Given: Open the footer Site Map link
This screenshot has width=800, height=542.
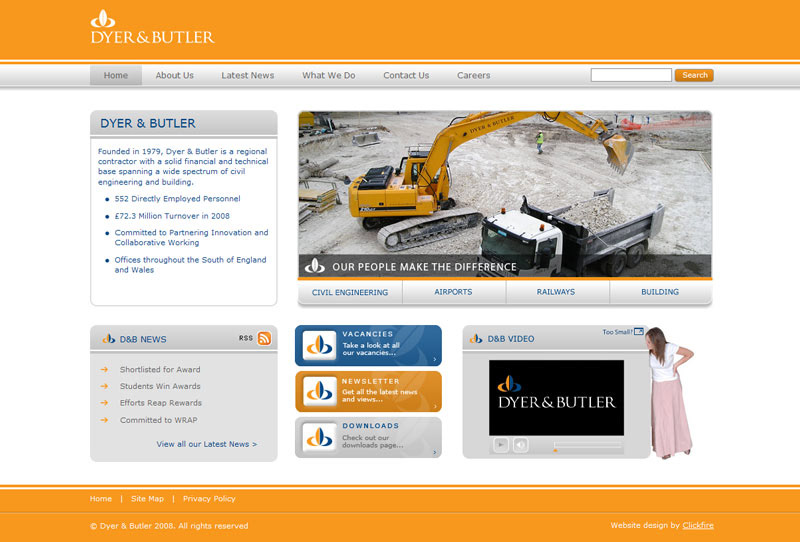Looking at the screenshot, I should point(147,499).
